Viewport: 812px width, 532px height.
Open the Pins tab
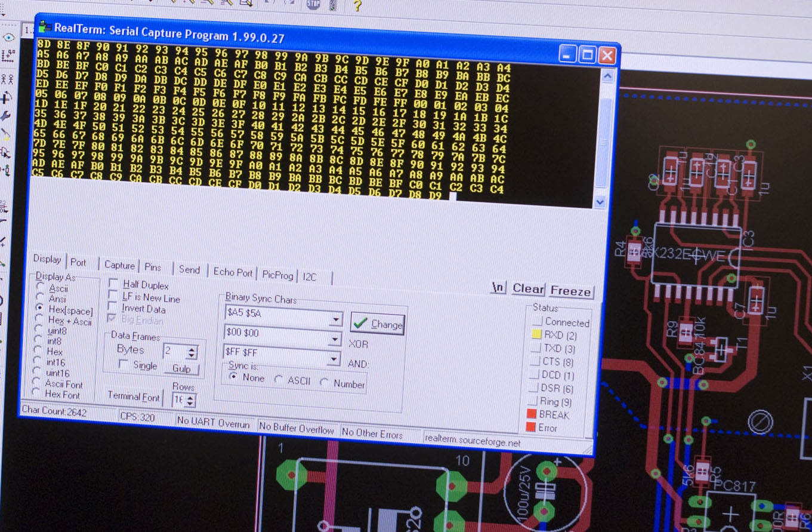153,266
